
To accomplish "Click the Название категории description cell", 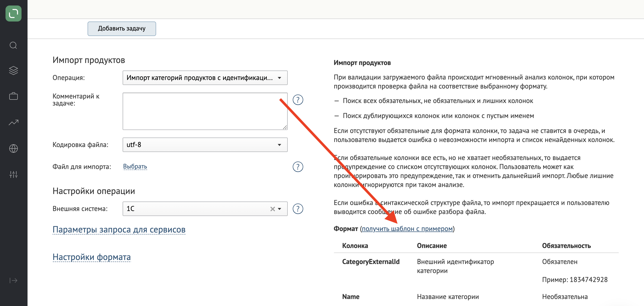I will pos(448,297).
